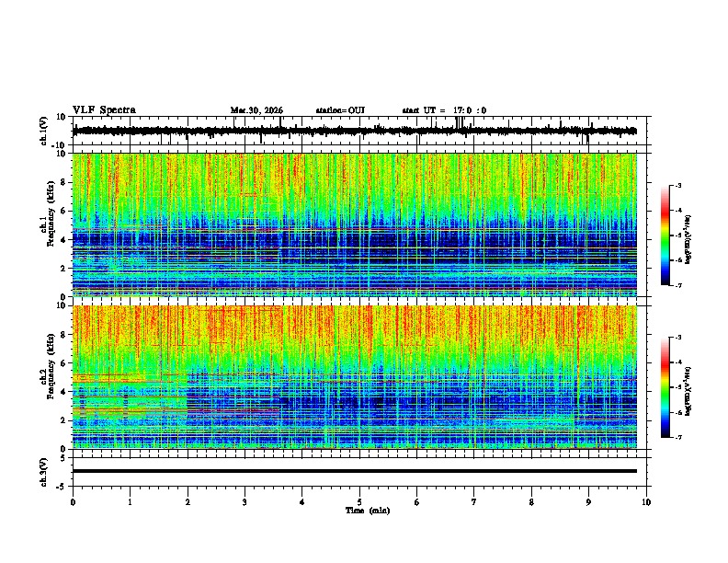Click the "ch.1(V)" vertical axis label
The height and width of the screenshot is (563, 728).
[44, 131]
